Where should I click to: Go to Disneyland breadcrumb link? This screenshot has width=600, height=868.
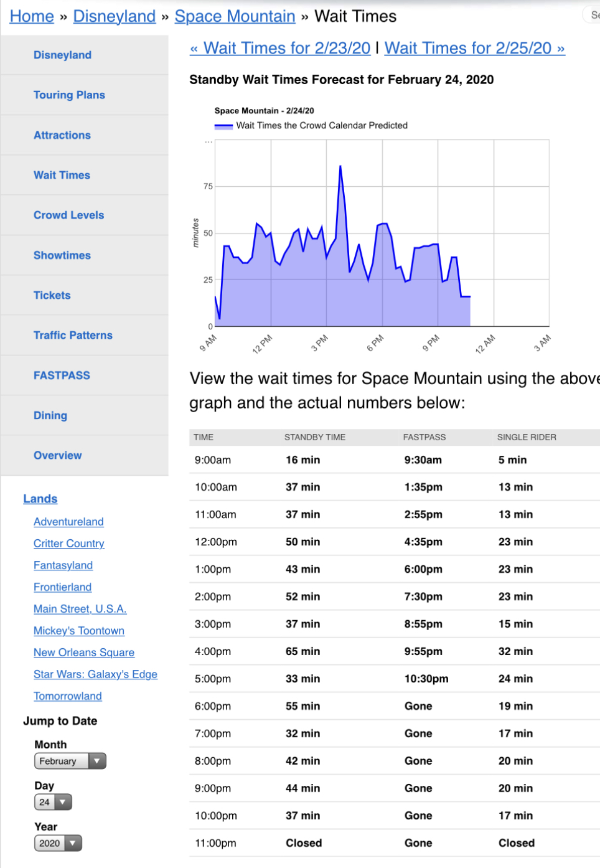[x=115, y=16]
